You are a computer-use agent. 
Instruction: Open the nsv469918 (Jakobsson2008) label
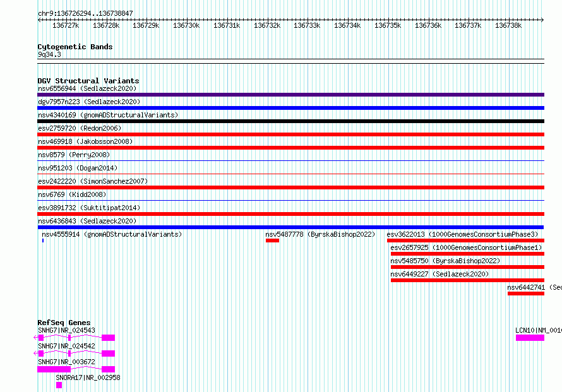coord(85,141)
